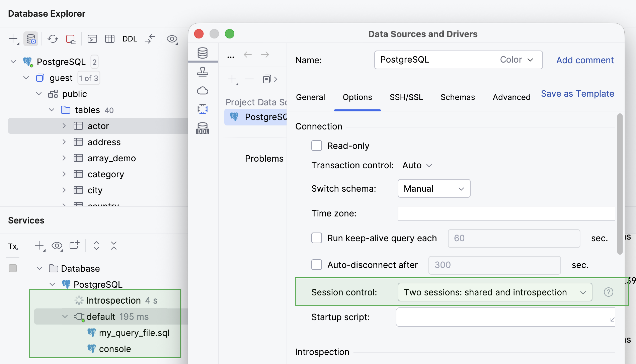Viewport: 636px width, 364px height.
Task: Click the three-dots more icon in dialog
Action: point(231,57)
